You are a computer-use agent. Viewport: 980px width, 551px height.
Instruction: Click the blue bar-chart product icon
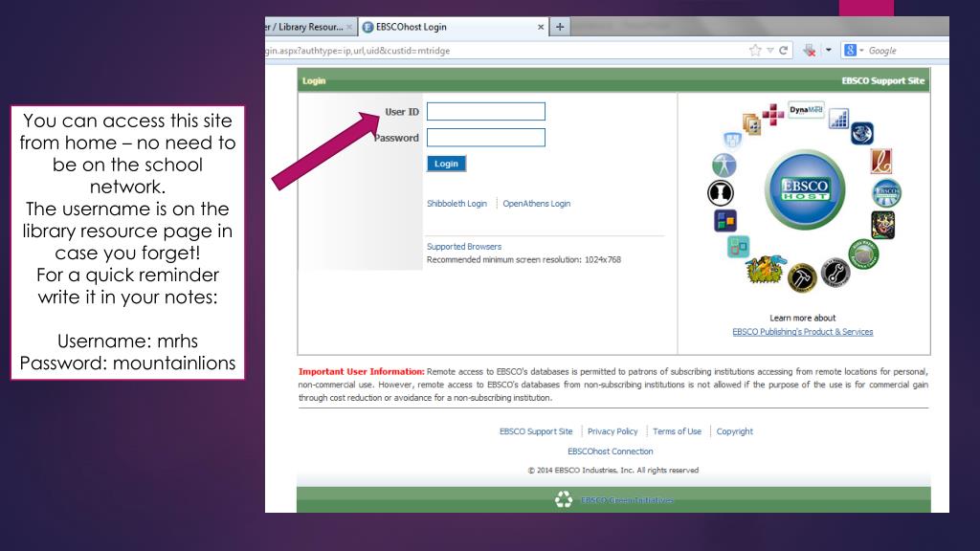tap(838, 119)
